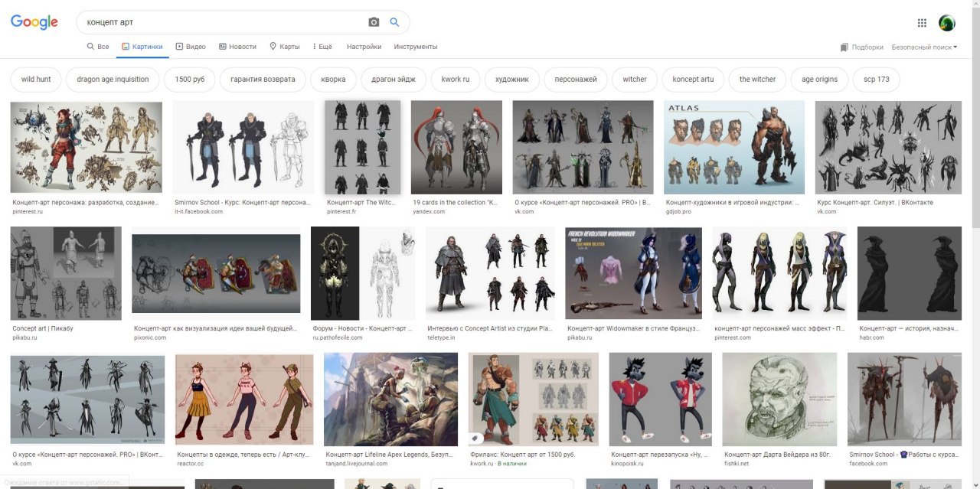This screenshot has height=489, width=980.
Task: Select the kwork ru chip
Action: 456,80
